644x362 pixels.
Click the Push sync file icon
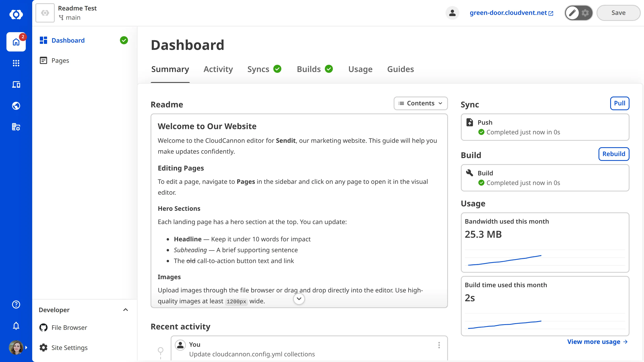pyautogui.click(x=470, y=122)
